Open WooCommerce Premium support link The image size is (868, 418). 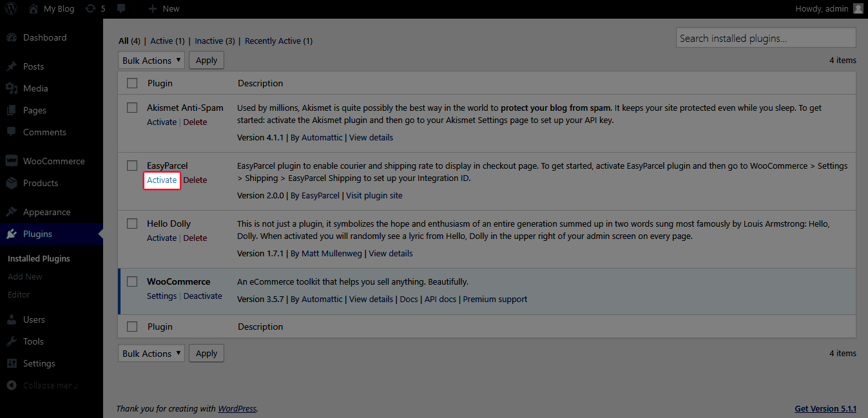point(495,299)
